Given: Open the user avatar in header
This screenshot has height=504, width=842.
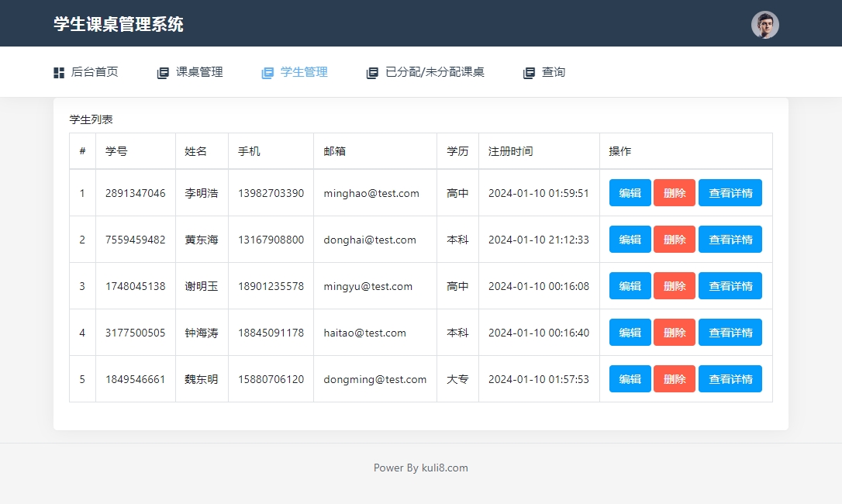Looking at the screenshot, I should click(x=764, y=25).
